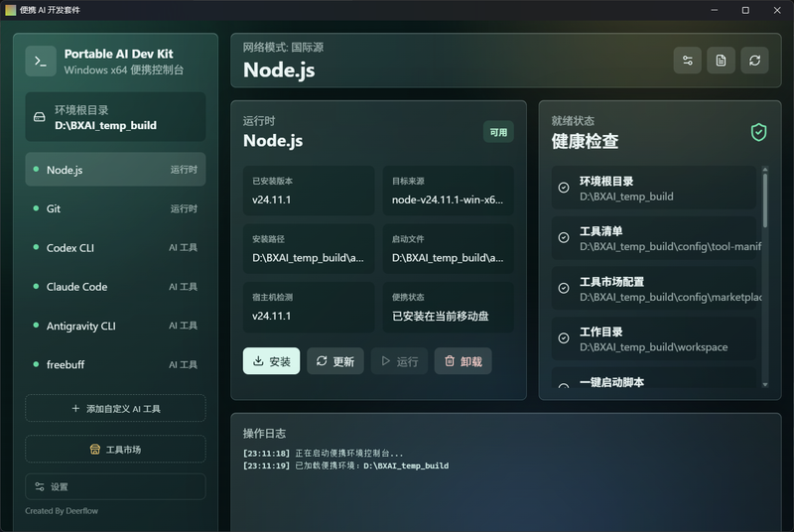Viewport: 794px width, 532px height.
Task: Select Node.js in the sidebar
Action: tap(115, 170)
